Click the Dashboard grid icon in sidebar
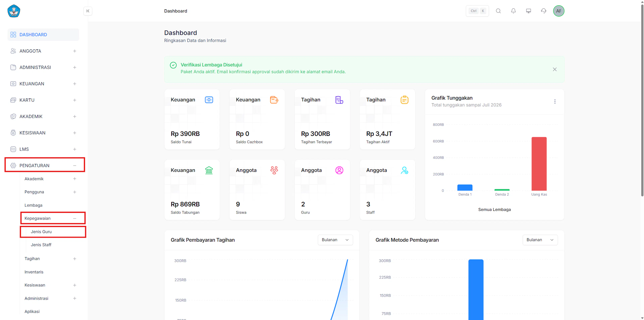Screen dimensions: 644x320 [13, 35]
